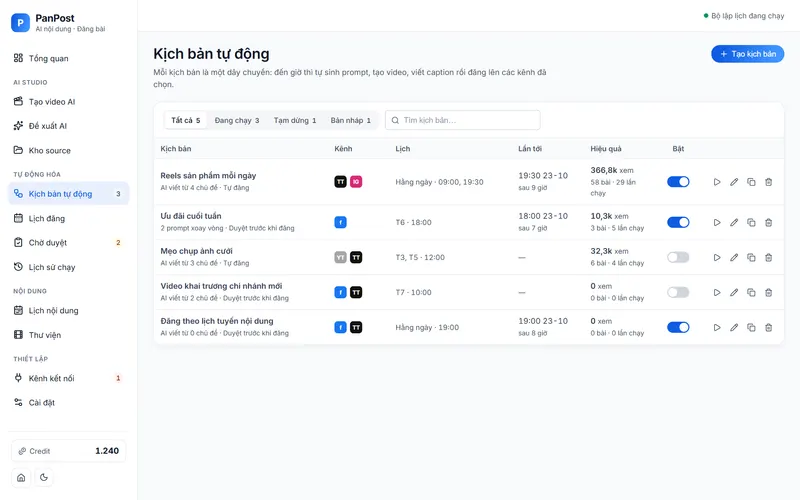Click the 'Tìm kịch bản' search field
Viewport: 800px width, 500px height.
coord(463,120)
